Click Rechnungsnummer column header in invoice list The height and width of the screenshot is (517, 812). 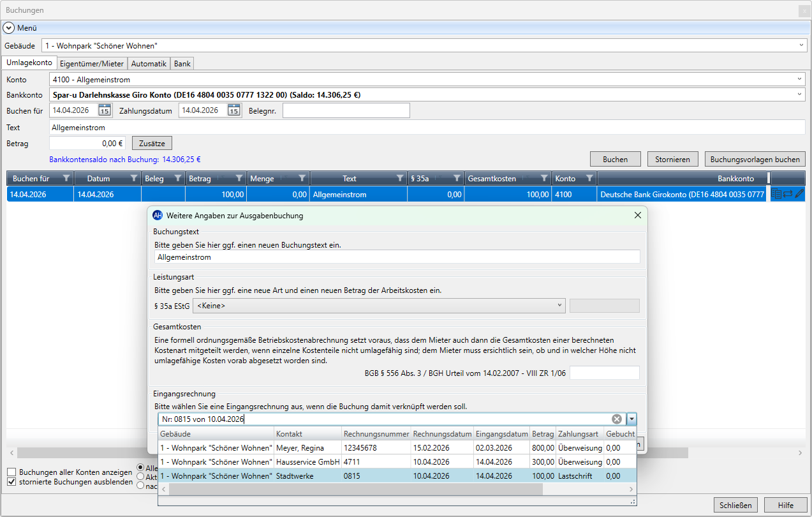(x=376, y=434)
